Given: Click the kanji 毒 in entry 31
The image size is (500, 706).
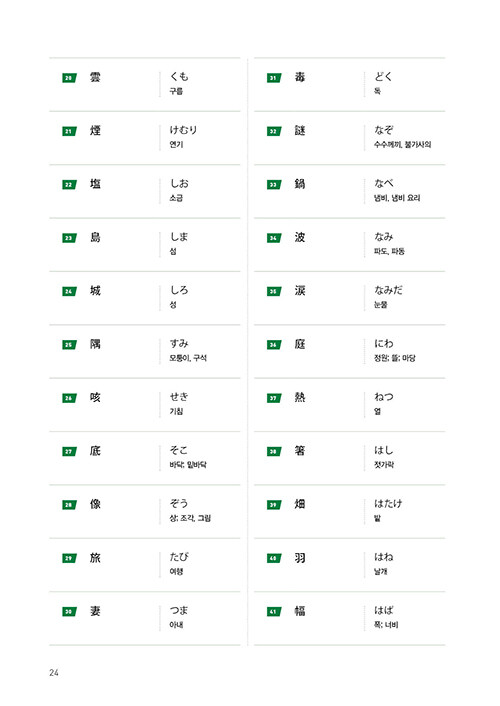Looking at the screenshot, I should pos(300,77).
